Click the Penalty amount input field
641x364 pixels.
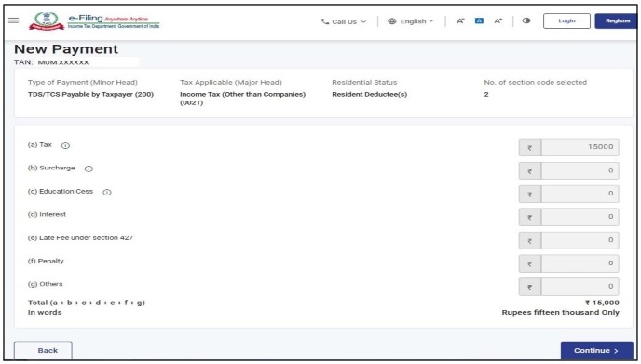tap(580, 263)
